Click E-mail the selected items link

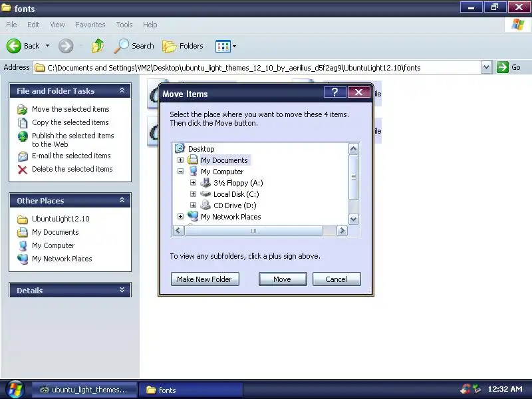pos(71,156)
